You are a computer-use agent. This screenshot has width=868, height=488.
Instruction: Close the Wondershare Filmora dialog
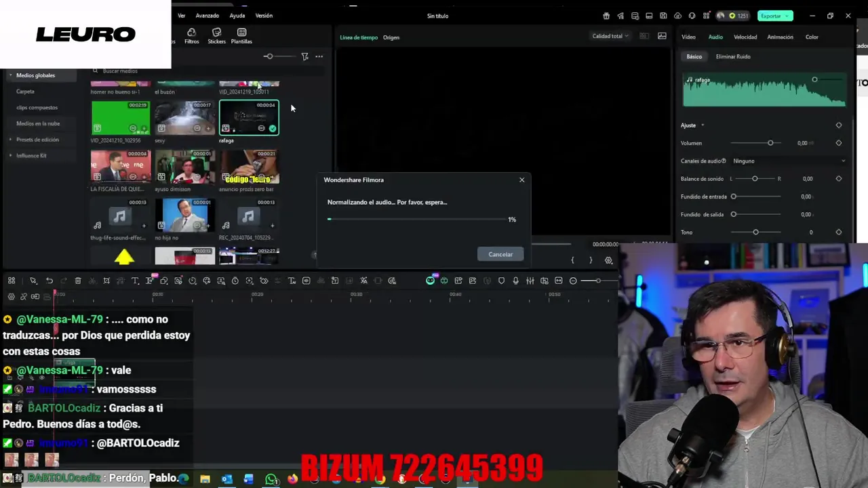pos(521,180)
